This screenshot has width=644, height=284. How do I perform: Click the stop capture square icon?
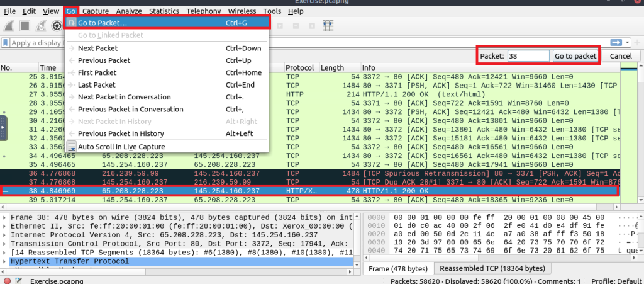pyautogui.click(x=25, y=26)
